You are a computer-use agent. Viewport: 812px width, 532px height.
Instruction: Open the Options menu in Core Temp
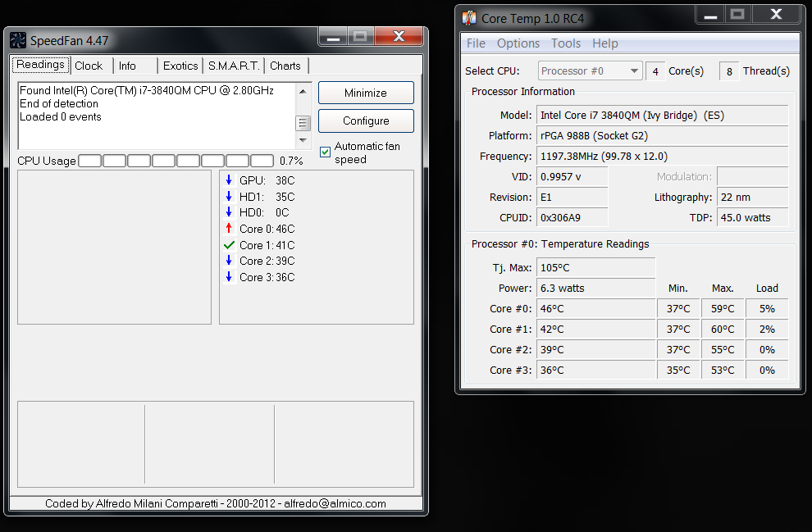pyautogui.click(x=518, y=43)
